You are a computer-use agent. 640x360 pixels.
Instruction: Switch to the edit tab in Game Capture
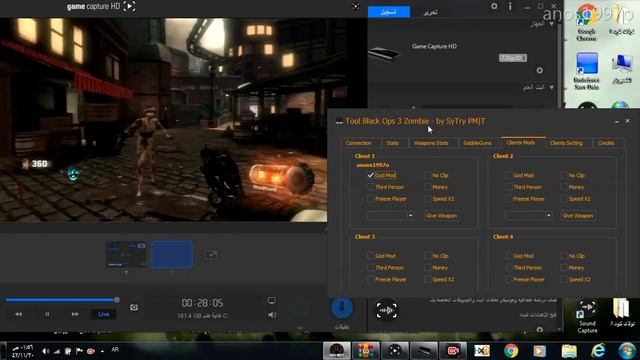click(x=430, y=12)
